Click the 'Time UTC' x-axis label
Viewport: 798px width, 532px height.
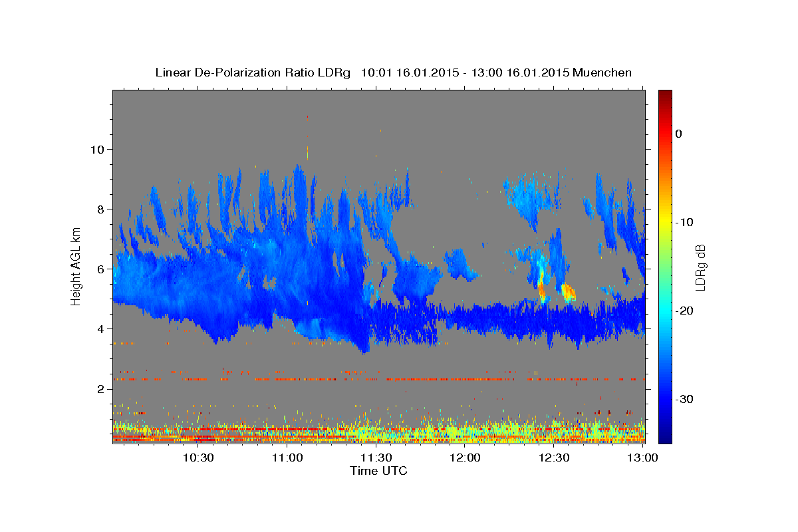click(x=378, y=471)
